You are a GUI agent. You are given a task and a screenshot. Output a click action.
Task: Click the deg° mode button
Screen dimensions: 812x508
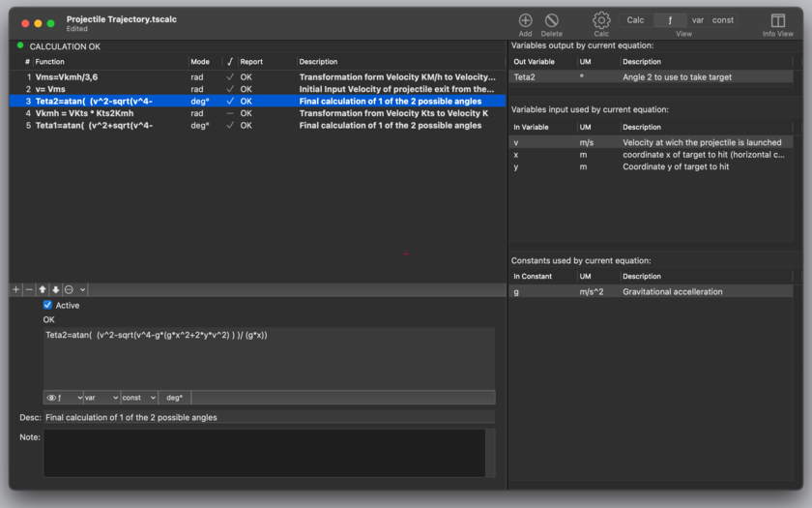(175, 398)
